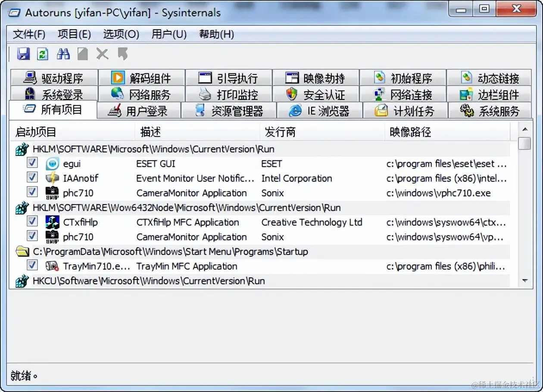Click the Autoruns title bar icon
This screenshot has width=543, height=392.
(x=15, y=12)
